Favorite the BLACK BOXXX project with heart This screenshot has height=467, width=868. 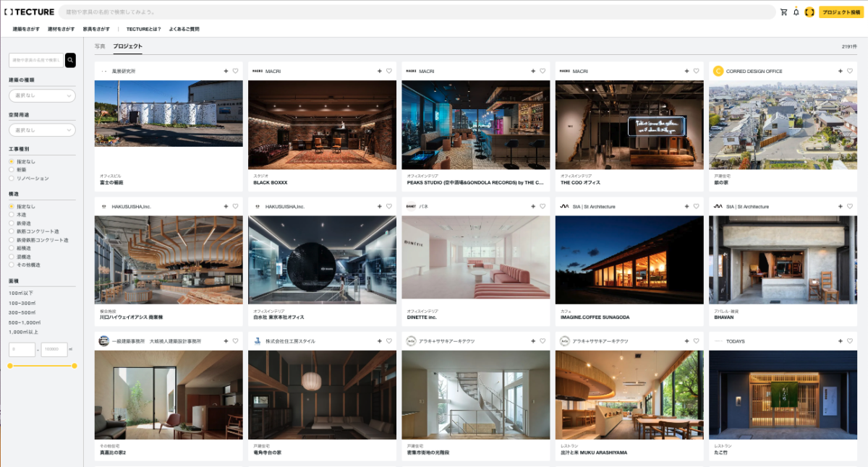[x=389, y=71]
